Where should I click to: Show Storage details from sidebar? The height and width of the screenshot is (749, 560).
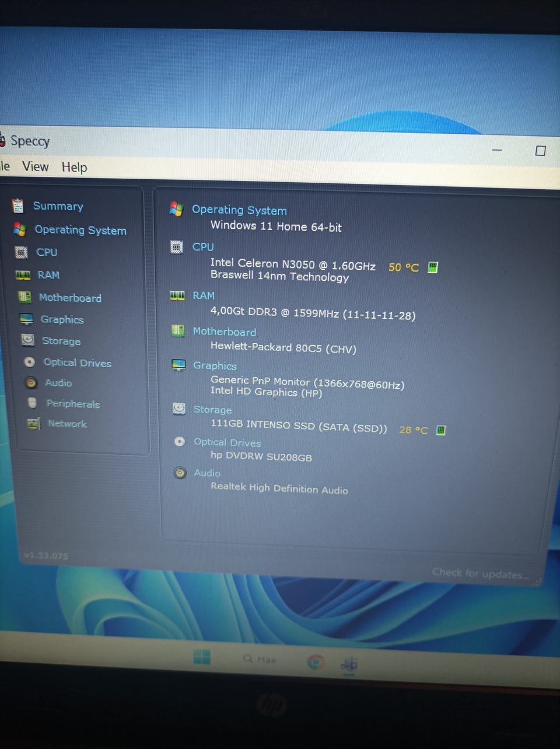click(61, 341)
